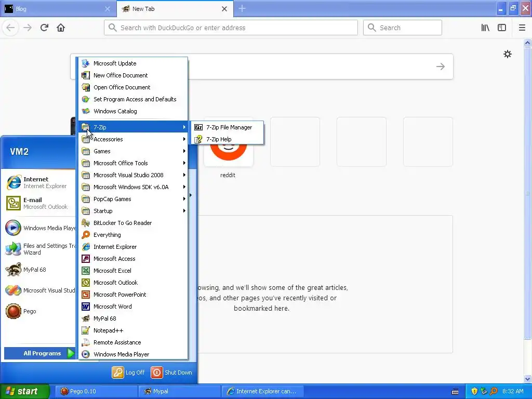Switch to Pego 0.10 taskbar window
The image size is (532, 399).
pyautogui.click(x=96, y=391)
